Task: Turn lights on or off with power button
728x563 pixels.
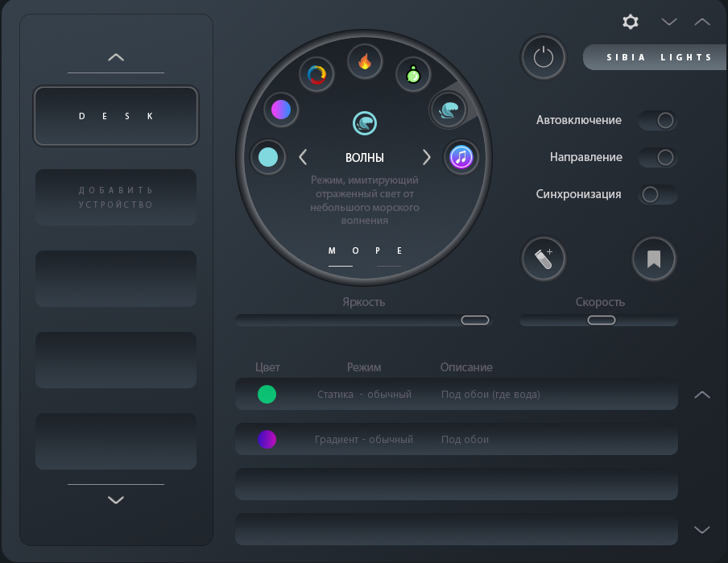Action: tap(544, 58)
